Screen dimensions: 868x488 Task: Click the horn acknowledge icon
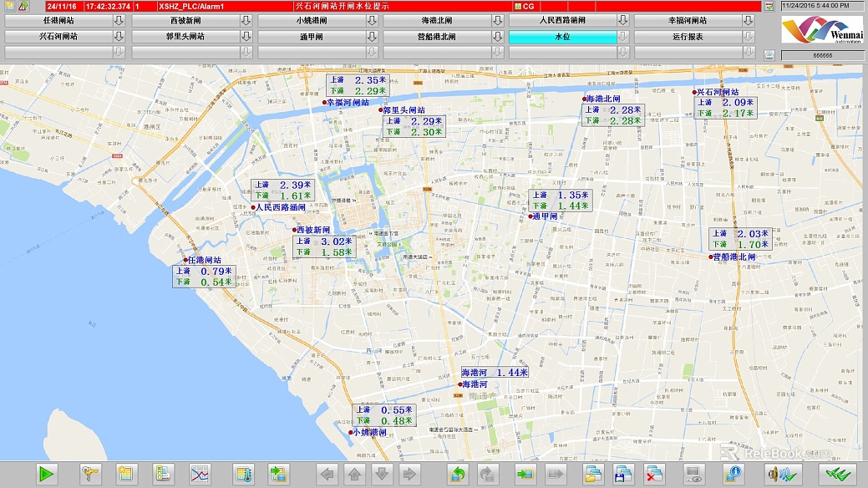(782, 474)
